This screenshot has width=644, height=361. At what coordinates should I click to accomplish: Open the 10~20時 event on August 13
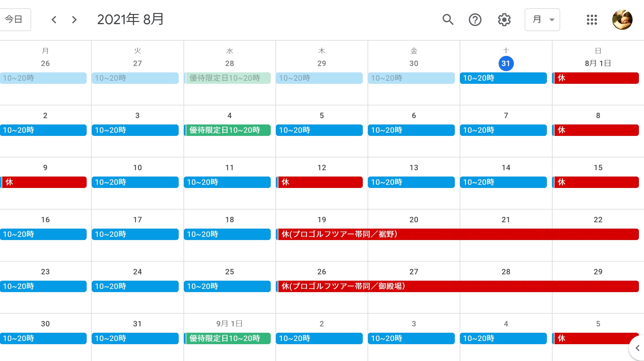[411, 182]
